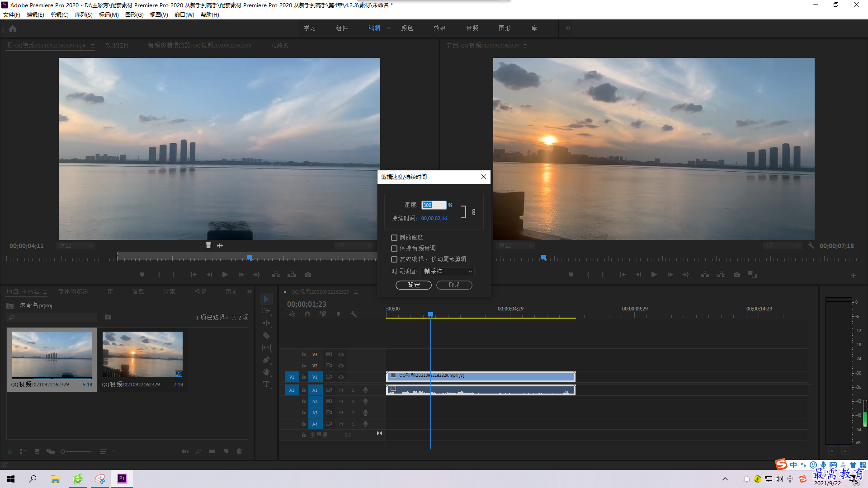Toggle timeline snap magnet icon
The height and width of the screenshot is (488, 868).
307,314
